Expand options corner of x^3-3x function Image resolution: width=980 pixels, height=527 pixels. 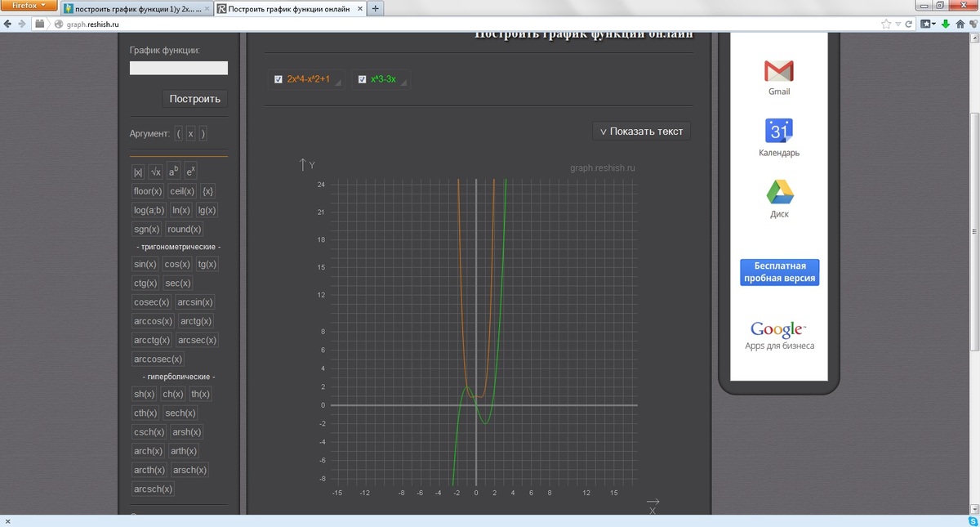coord(403,83)
